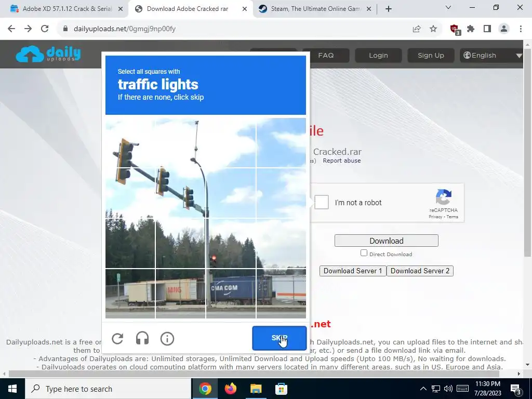Viewport: 532px width, 399px height.
Task: Click the Download button
Action: 386,241
